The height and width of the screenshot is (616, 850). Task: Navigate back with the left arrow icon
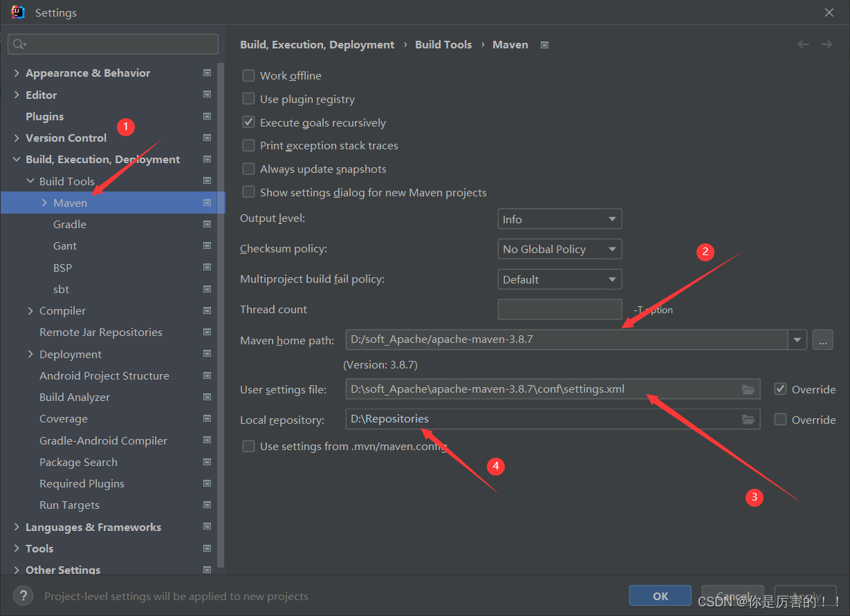coord(803,44)
